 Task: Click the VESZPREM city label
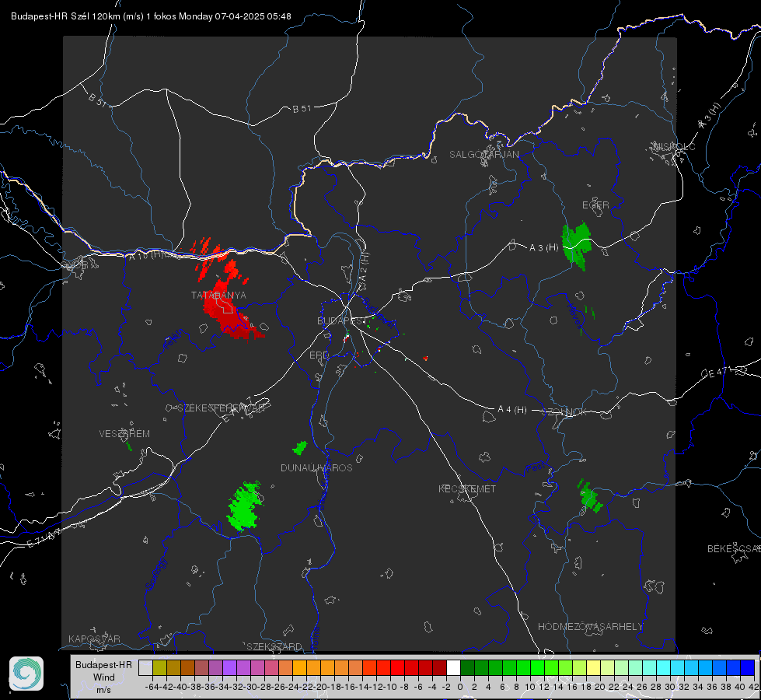click(x=124, y=433)
